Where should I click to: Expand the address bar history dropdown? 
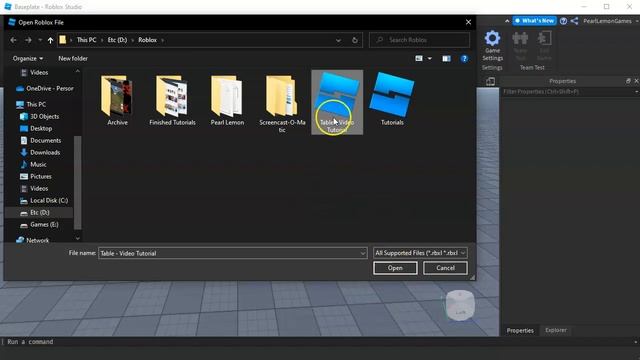[x=338, y=40]
